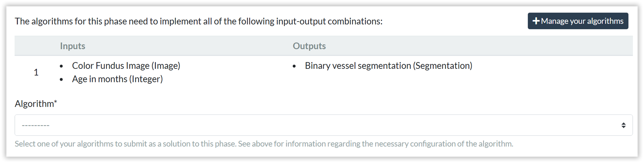This screenshot has width=644, height=163.
Task: Select the Age in months input entry
Action: tap(117, 79)
